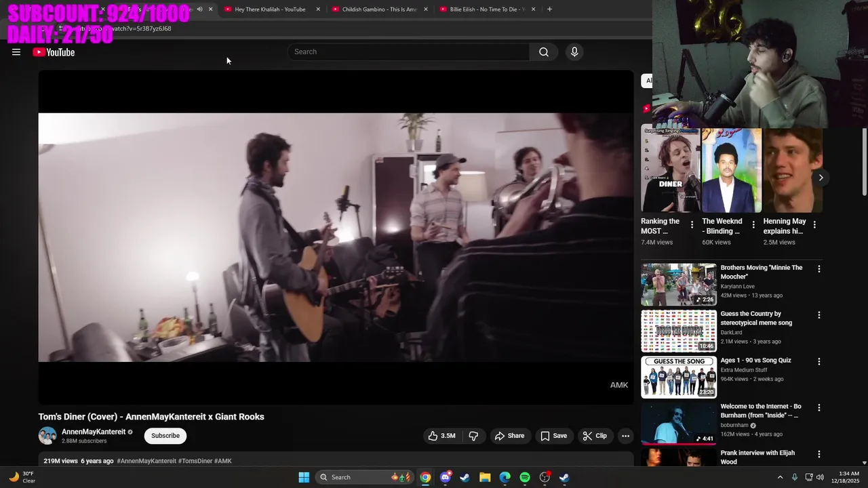Open the more actions ellipsis under the video
Screen dimensions: 868x488
pos(626,436)
